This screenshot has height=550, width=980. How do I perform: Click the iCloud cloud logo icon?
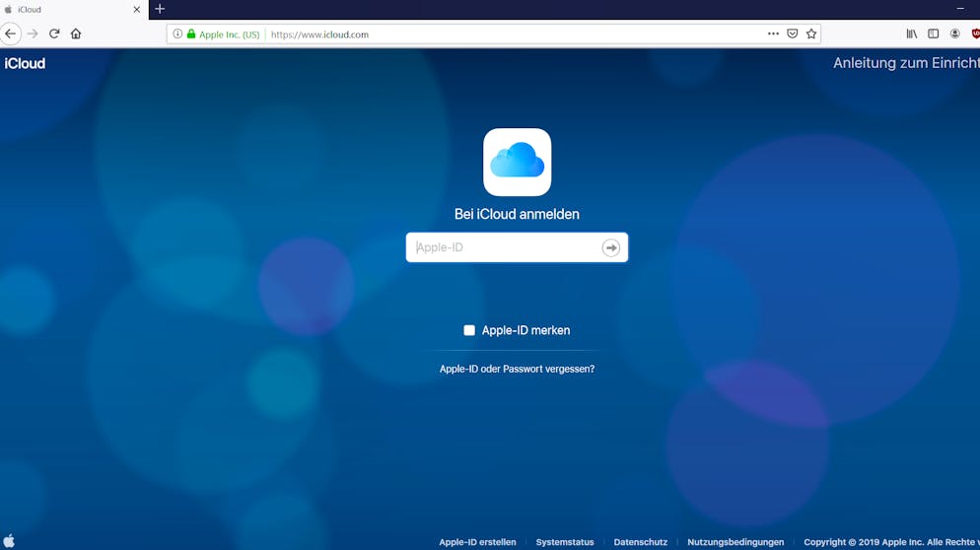pyautogui.click(x=517, y=162)
